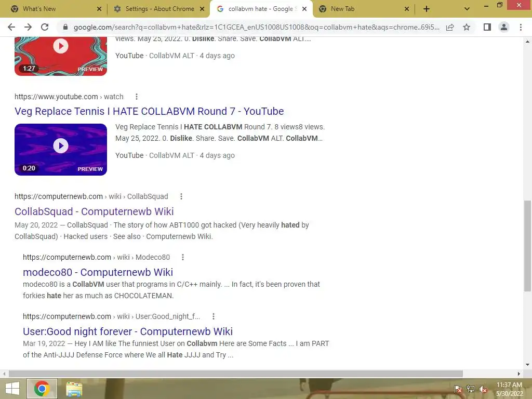Bookmark this page with the star icon
Image resolution: width=532 pixels, height=399 pixels.
467,27
